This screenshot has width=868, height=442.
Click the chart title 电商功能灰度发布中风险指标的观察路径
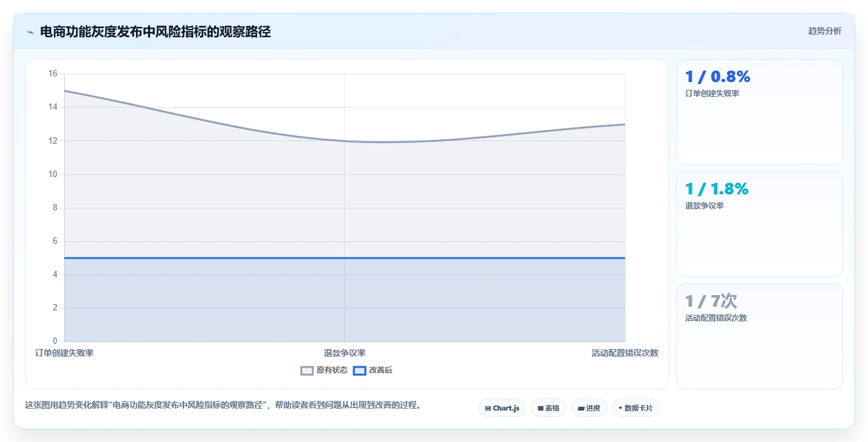click(x=155, y=31)
